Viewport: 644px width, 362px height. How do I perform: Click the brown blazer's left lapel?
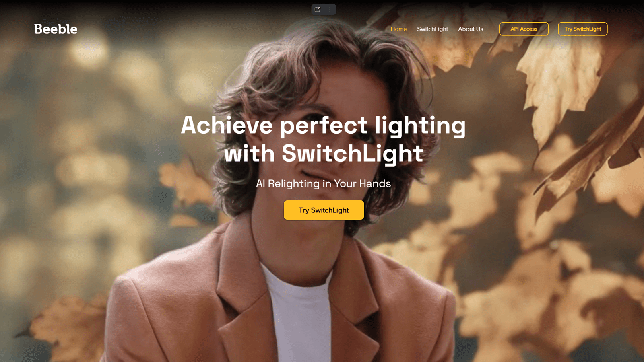(x=237, y=282)
